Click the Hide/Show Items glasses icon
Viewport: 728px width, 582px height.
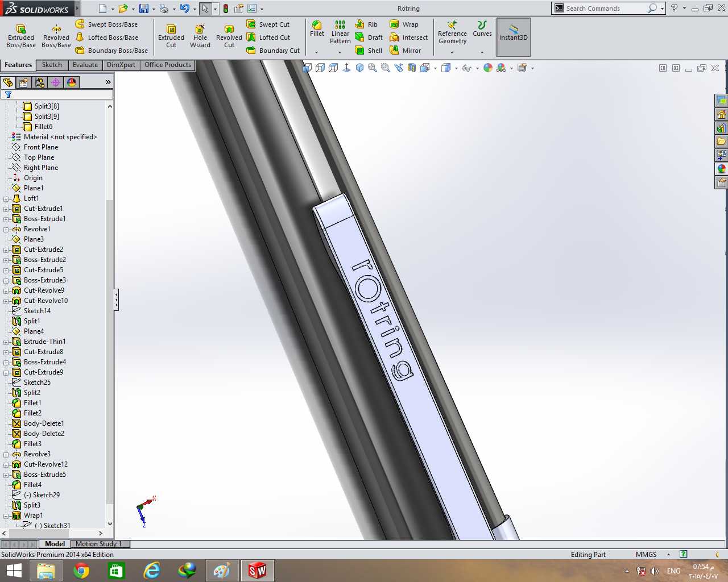[467, 68]
